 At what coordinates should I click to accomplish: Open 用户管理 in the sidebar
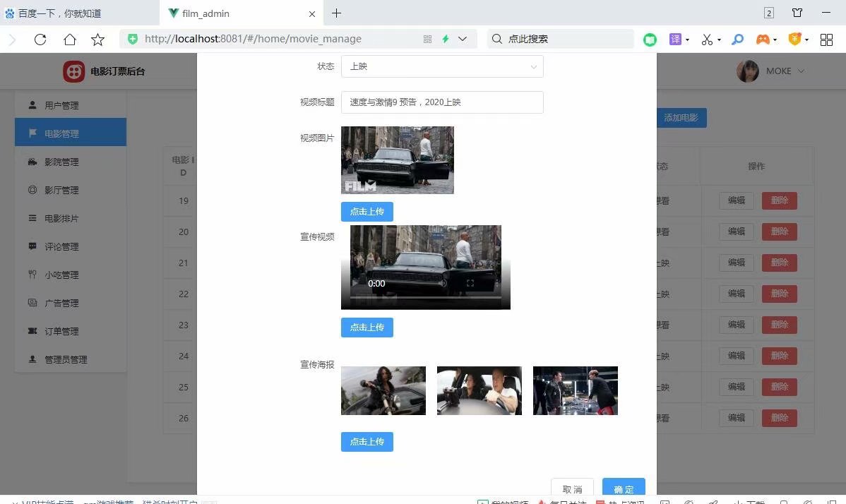click(x=71, y=105)
